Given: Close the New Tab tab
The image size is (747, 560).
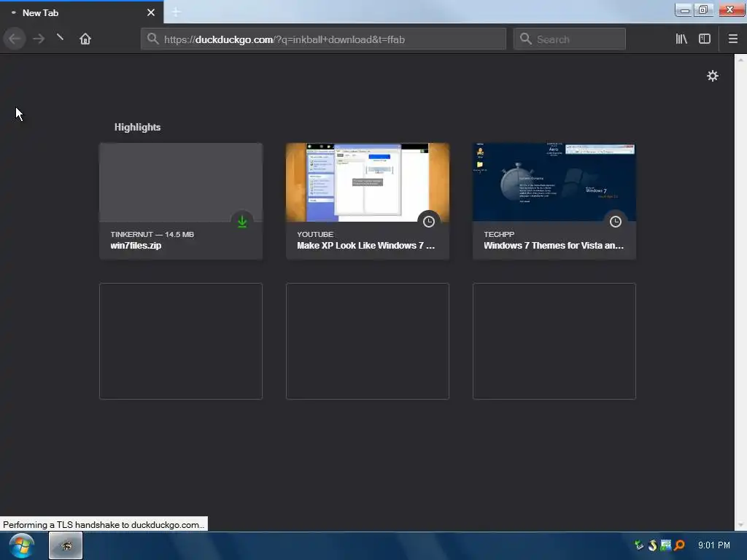Looking at the screenshot, I should pyautogui.click(x=151, y=13).
